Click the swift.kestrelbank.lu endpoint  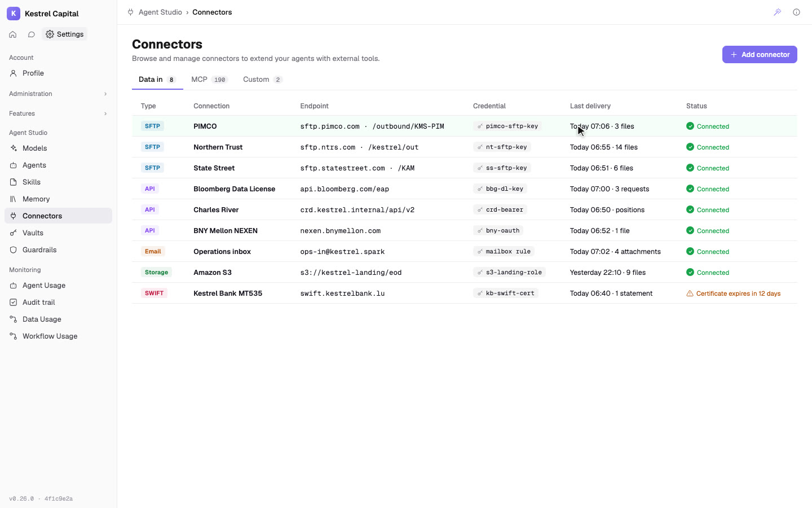point(342,294)
